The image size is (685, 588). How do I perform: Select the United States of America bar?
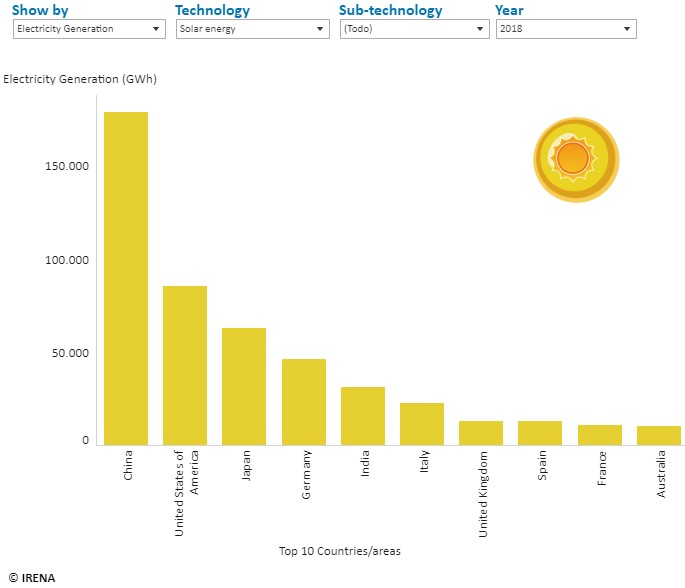tap(185, 366)
